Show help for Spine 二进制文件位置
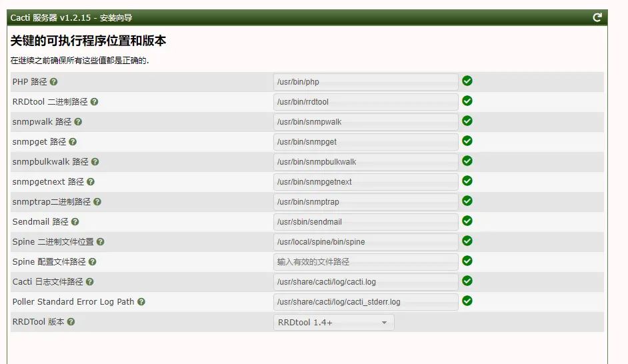This screenshot has height=364, width=628. 101,242
